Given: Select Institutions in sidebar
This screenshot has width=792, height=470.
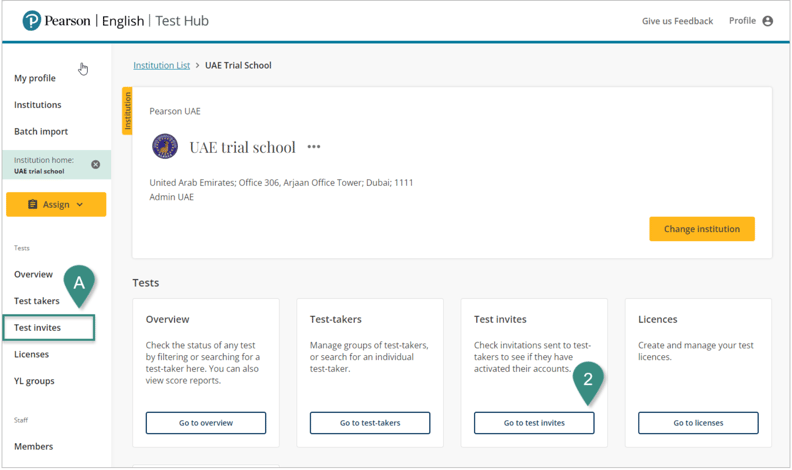Looking at the screenshot, I should click(38, 105).
